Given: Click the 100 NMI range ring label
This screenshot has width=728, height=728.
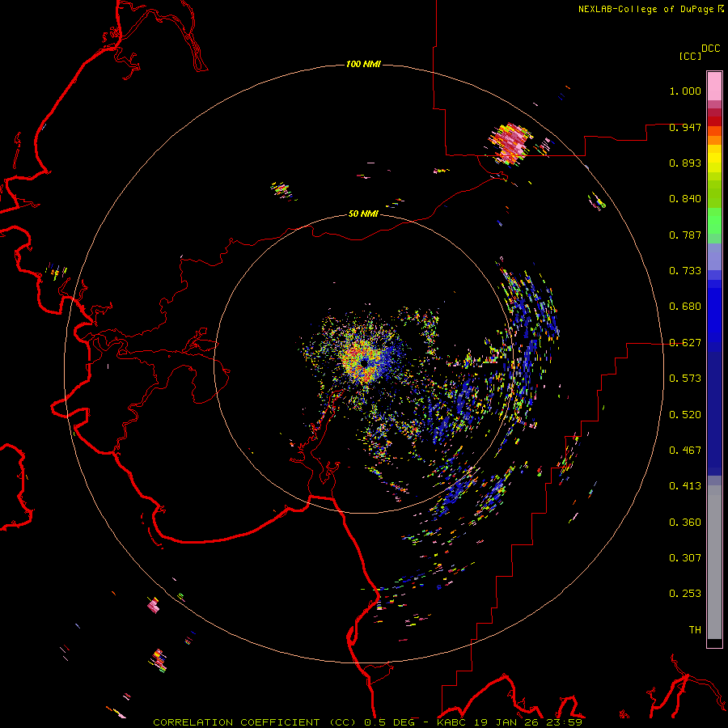Looking at the screenshot, I should coord(363,64).
